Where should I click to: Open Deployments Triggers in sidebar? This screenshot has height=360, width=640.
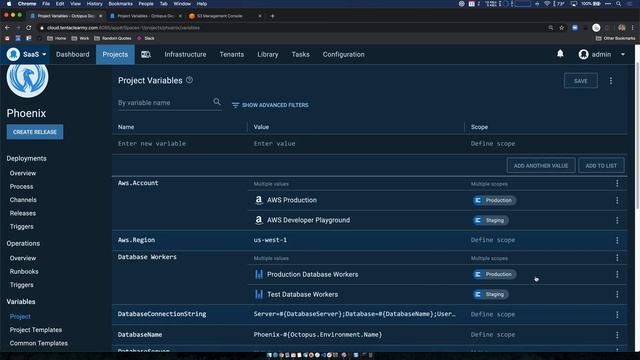(21, 227)
